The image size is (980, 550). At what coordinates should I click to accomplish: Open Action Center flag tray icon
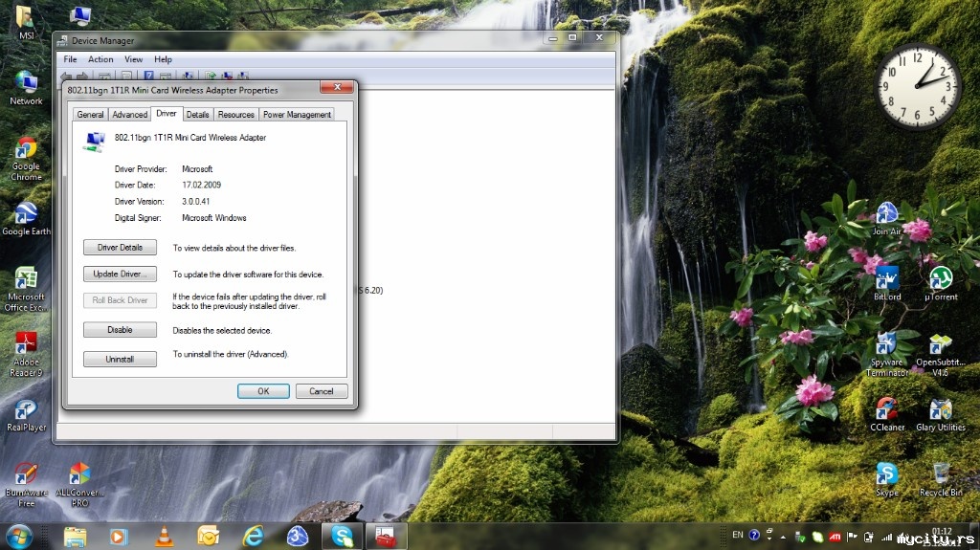tap(852, 537)
